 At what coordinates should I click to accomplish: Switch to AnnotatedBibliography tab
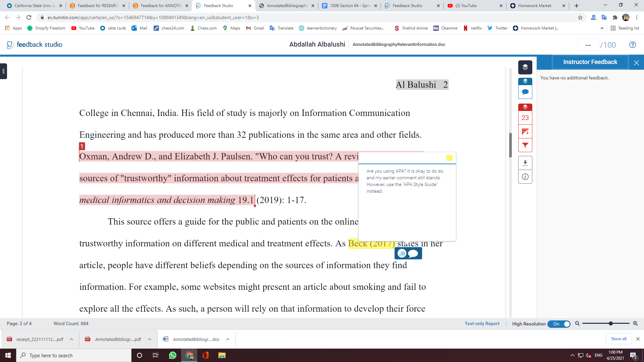point(286,6)
